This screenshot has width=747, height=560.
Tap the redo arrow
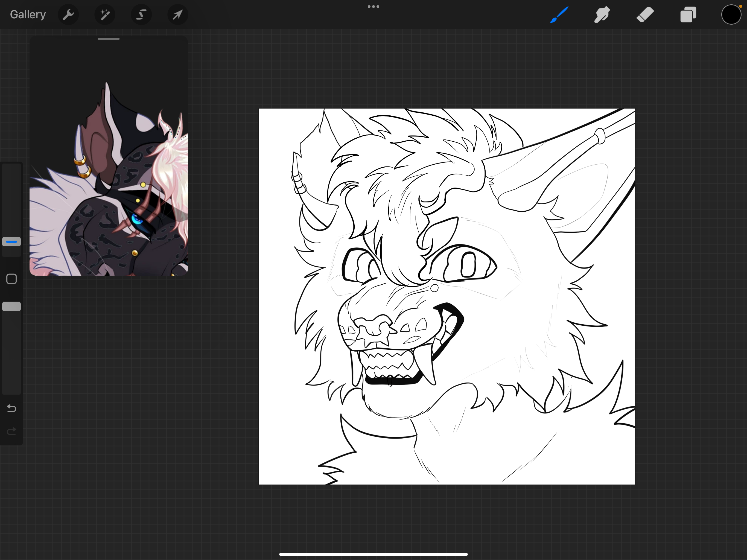[x=11, y=431]
